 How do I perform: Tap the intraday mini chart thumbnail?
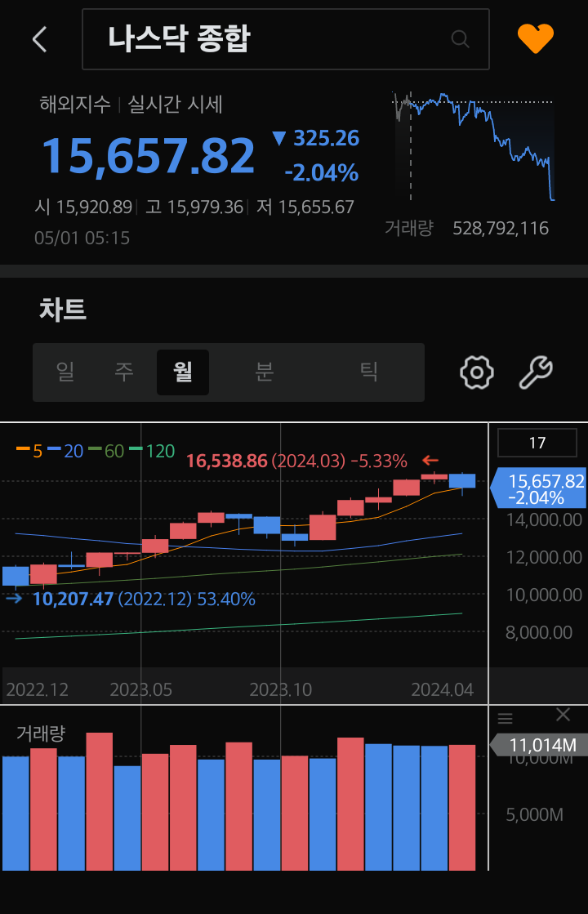point(473,145)
